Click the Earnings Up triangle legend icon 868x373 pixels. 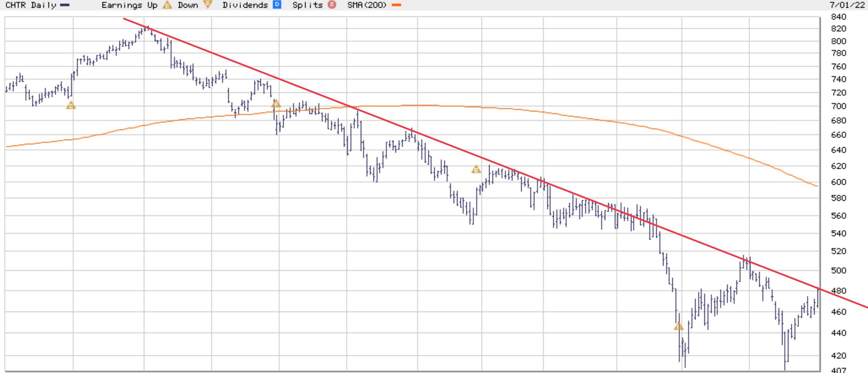pyautogui.click(x=167, y=5)
